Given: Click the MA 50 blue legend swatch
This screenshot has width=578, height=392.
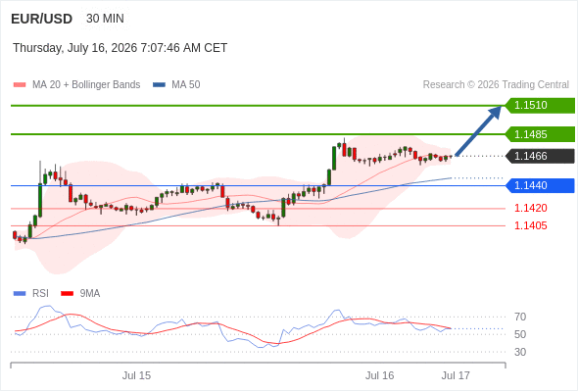Looking at the screenshot, I should coord(159,85).
